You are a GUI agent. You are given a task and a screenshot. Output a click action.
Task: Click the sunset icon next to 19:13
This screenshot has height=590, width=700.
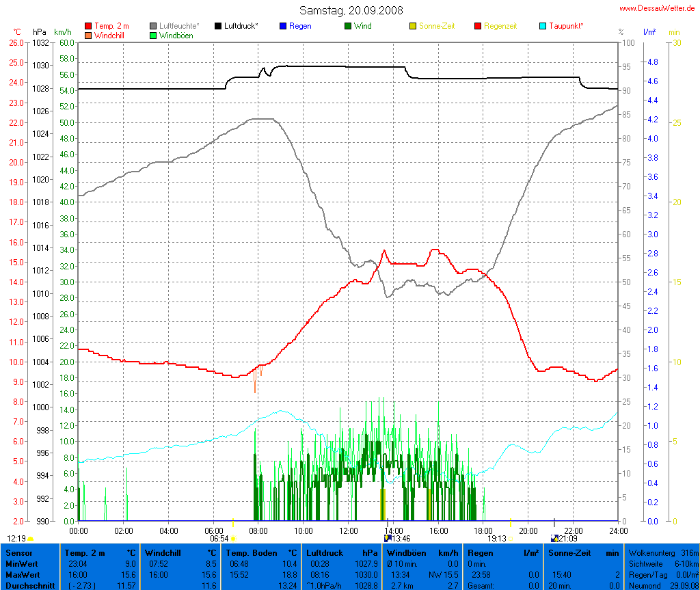(510, 539)
